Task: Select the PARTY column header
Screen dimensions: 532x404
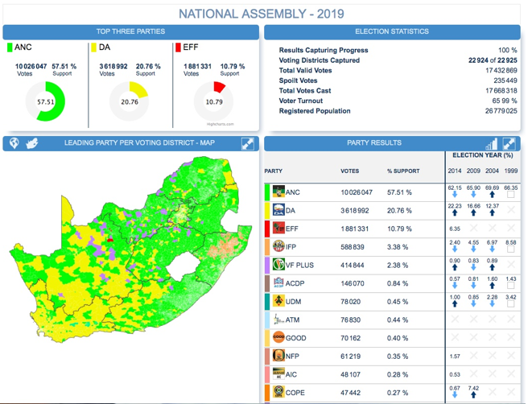Action: tap(273, 171)
